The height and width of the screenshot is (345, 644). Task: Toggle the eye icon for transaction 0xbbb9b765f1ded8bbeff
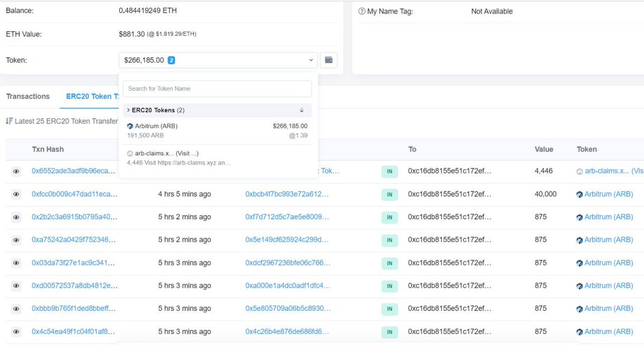17,309
